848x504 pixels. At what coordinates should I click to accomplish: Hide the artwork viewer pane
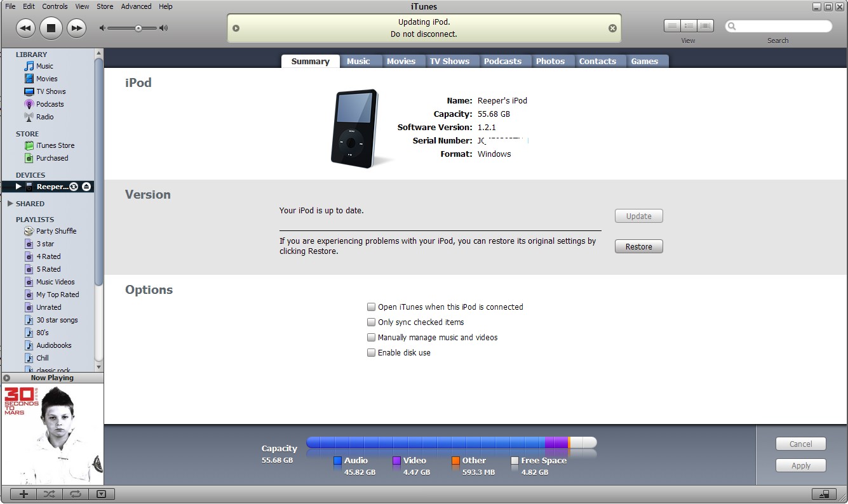coord(101,494)
